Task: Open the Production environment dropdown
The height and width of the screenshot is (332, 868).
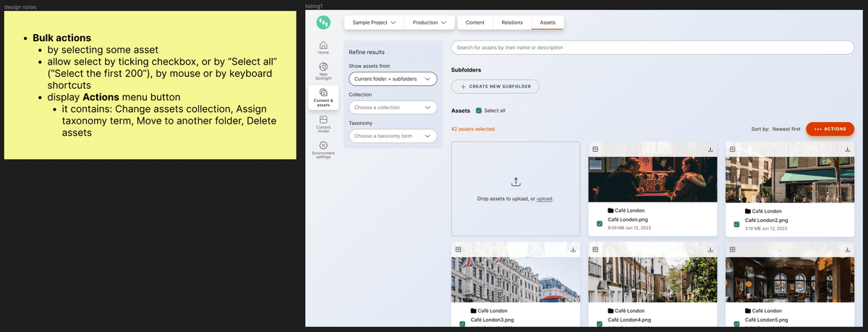Action: 430,22
